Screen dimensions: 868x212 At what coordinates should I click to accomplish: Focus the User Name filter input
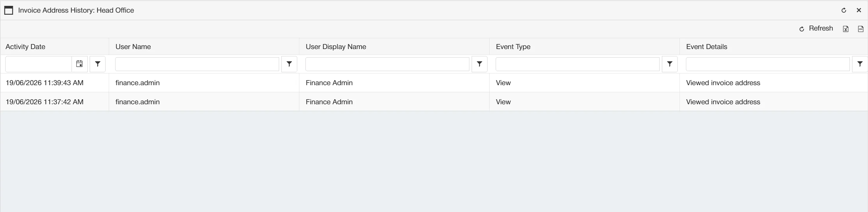tap(197, 64)
